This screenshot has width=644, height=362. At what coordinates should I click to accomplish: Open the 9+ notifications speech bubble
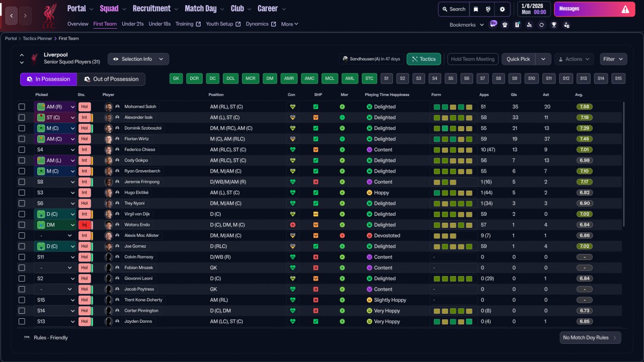(493, 24)
